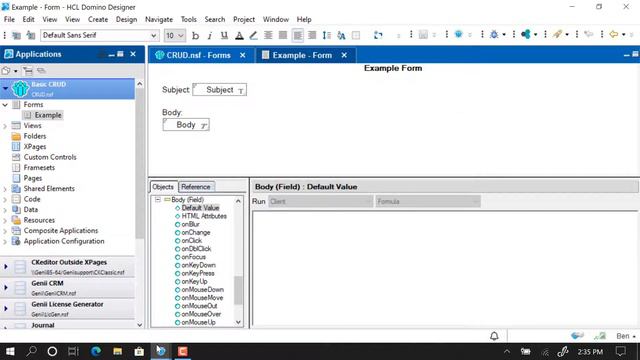640x360 pixels.
Task: Select XPages in the application tree
Action: pos(35,147)
